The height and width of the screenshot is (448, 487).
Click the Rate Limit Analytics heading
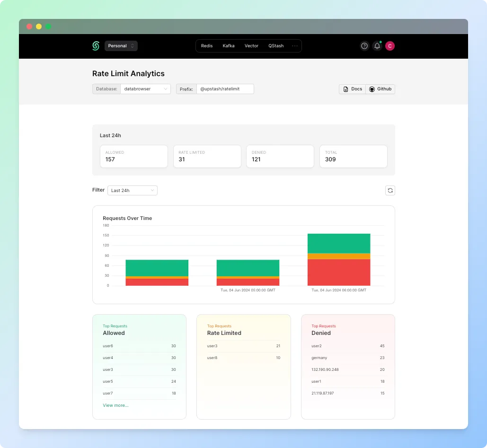[128, 74]
